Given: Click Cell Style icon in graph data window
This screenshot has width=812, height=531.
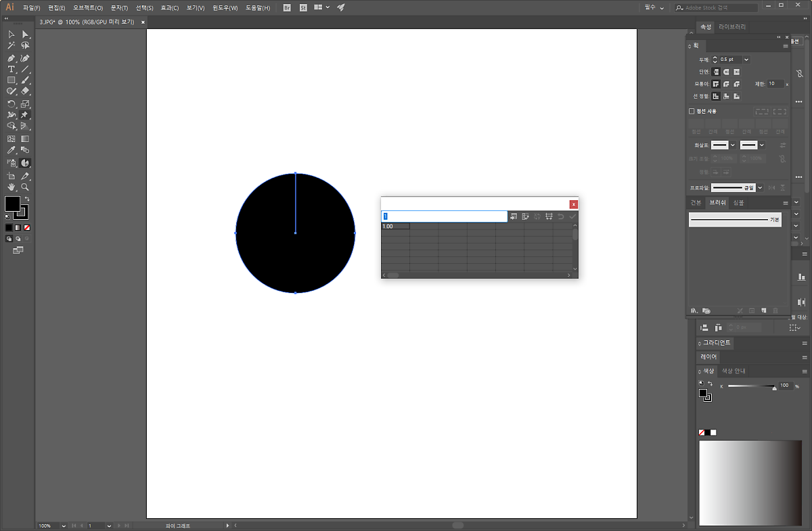Looking at the screenshot, I should [x=549, y=216].
